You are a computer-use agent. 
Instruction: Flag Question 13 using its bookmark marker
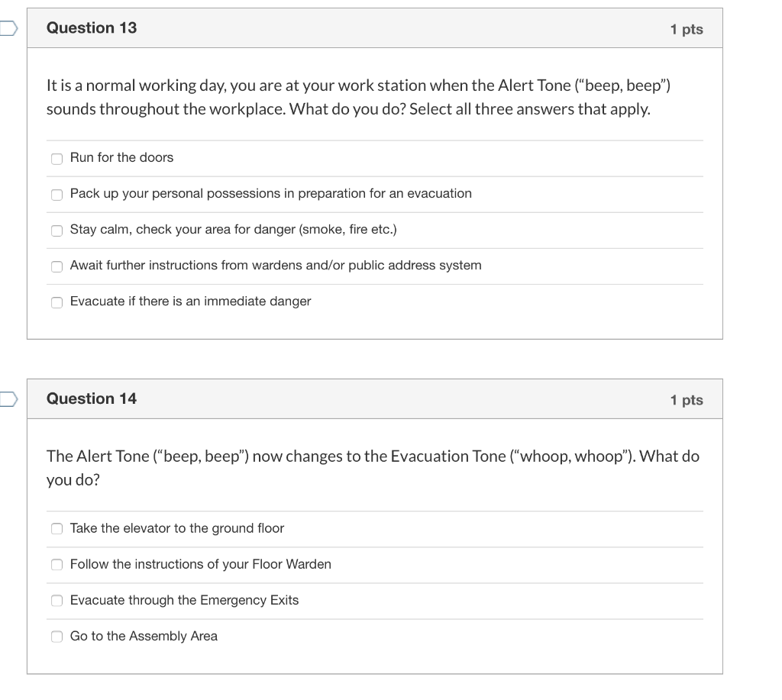(6, 27)
